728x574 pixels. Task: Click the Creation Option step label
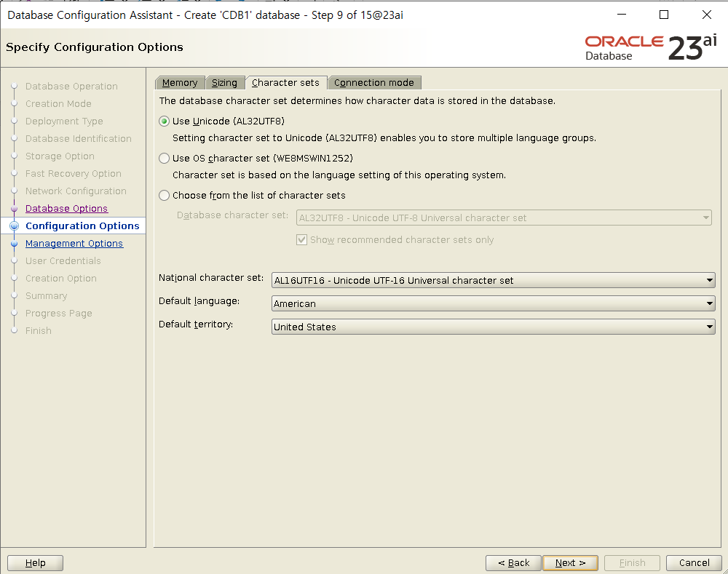point(61,279)
